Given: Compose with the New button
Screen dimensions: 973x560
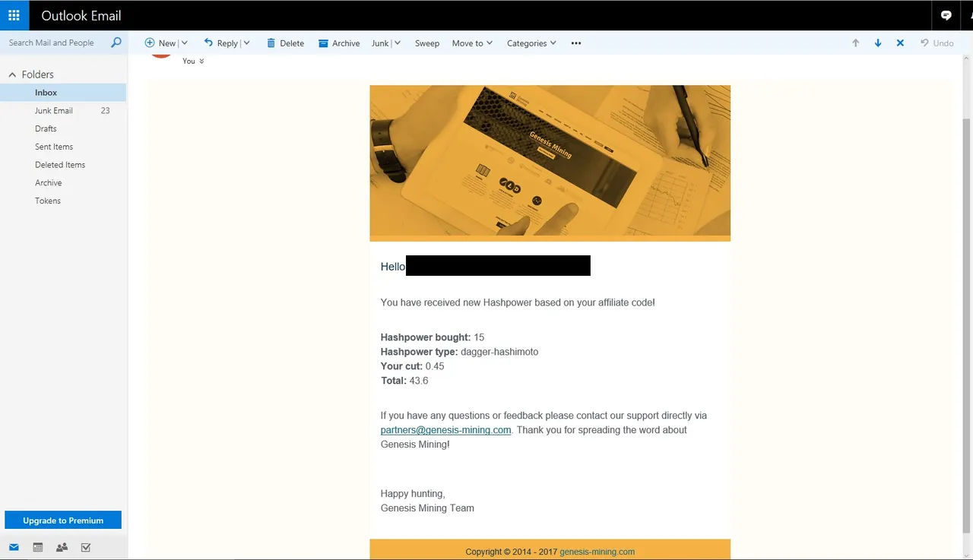Looking at the screenshot, I should [160, 43].
